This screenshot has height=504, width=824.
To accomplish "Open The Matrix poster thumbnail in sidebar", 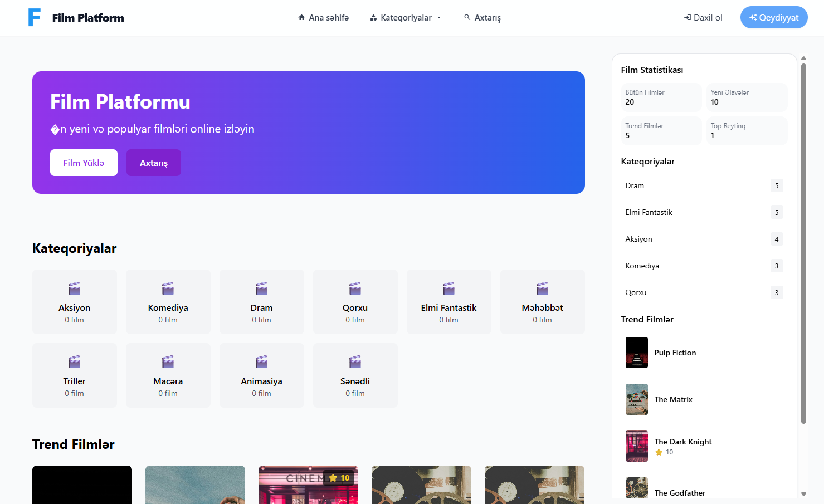I will click(x=636, y=399).
